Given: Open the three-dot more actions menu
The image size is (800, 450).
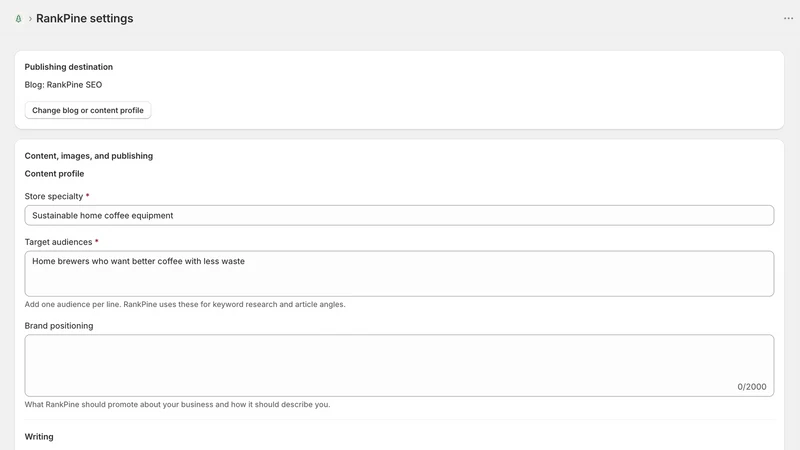Looking at the screenshot, I should pyautogui.click(x=788, y=18).
